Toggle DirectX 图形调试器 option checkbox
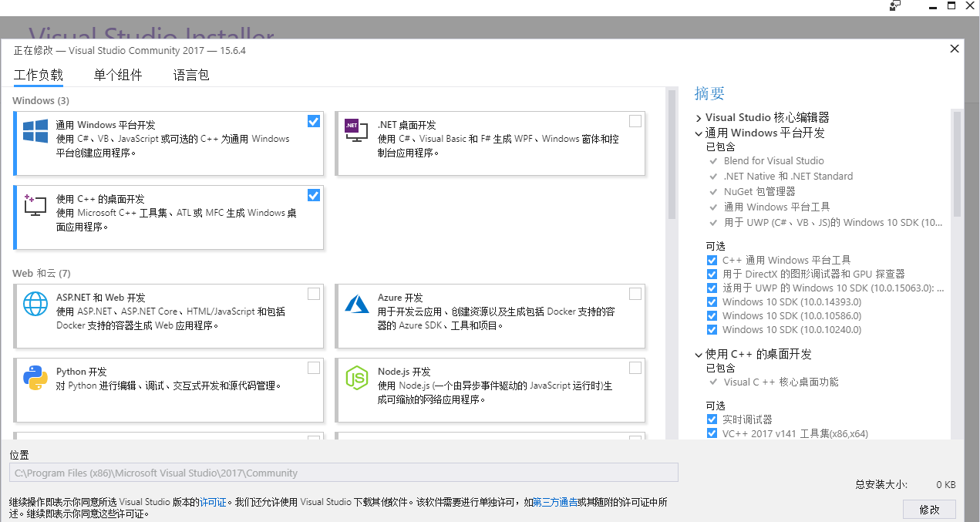Screen dimensions: 980x522 click(x=712, y=274)
